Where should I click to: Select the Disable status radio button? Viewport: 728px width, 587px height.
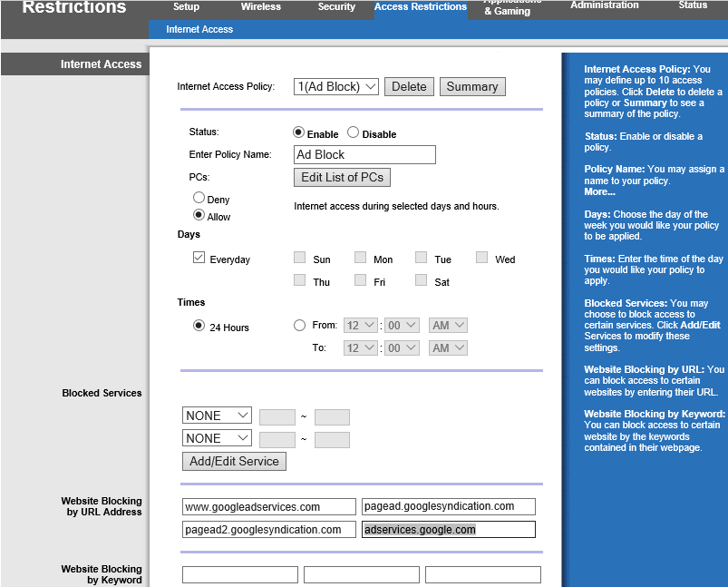(x=353, y=132)
